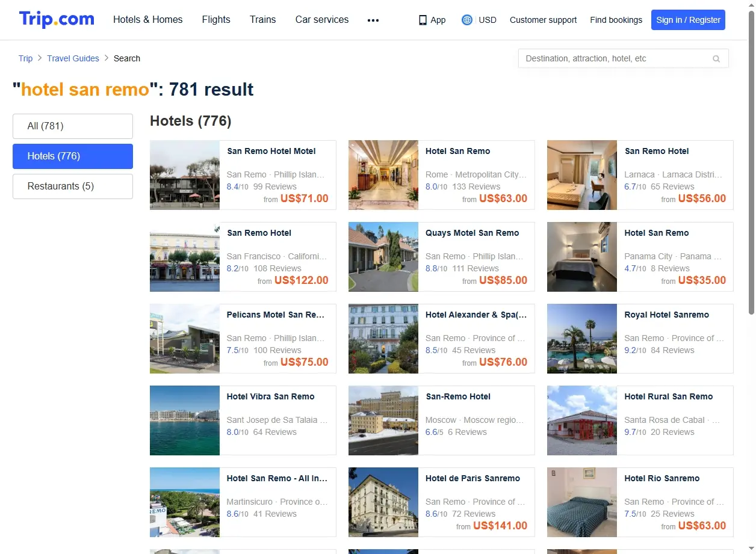Click the 111 Reviews text
The image size is (756, 554).
point(476,269)
